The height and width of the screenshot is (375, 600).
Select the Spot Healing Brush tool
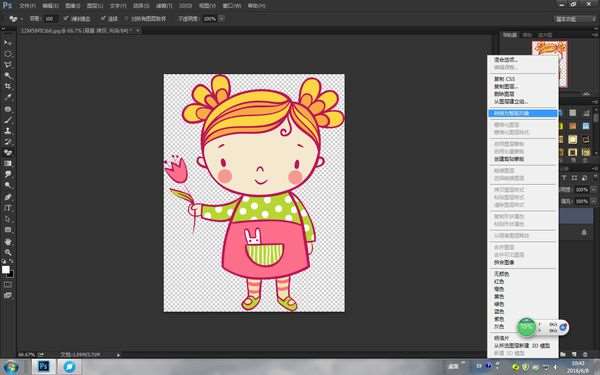click(x=8, y=109)
